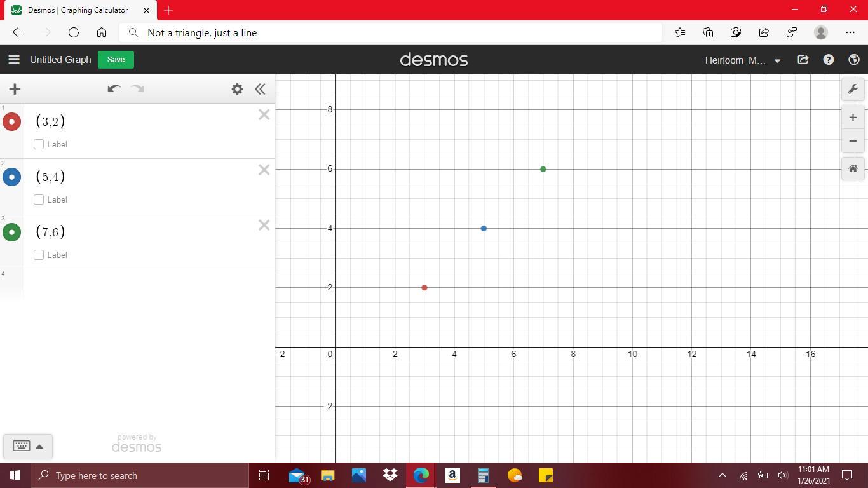
Task: Zoom in on the graph
Action: tap(853, 117)
